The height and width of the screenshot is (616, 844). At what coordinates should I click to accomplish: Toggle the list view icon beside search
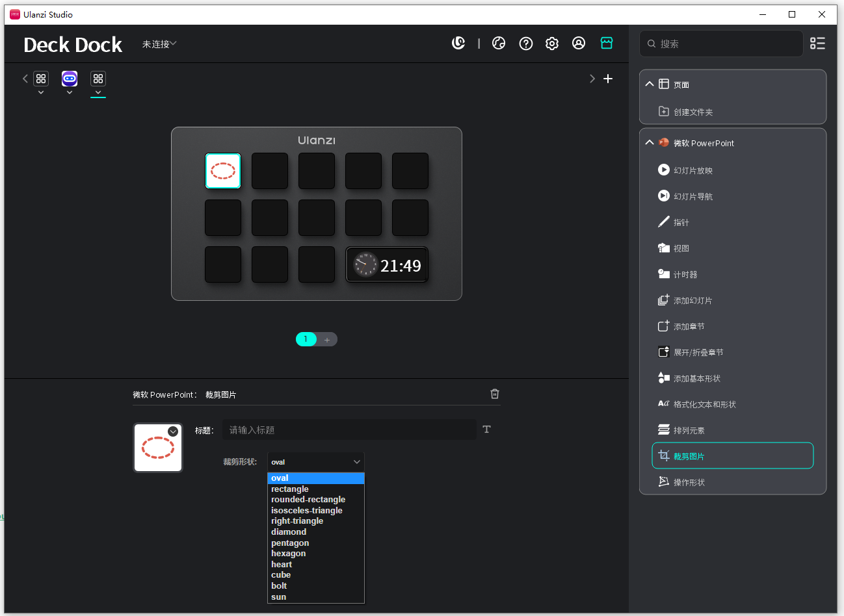[817, 44]
